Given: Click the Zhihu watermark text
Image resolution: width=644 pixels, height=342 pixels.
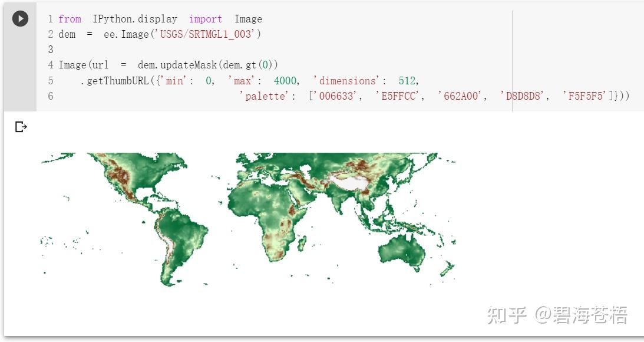Looking at the screenshot, I should (x=557, y=315).
